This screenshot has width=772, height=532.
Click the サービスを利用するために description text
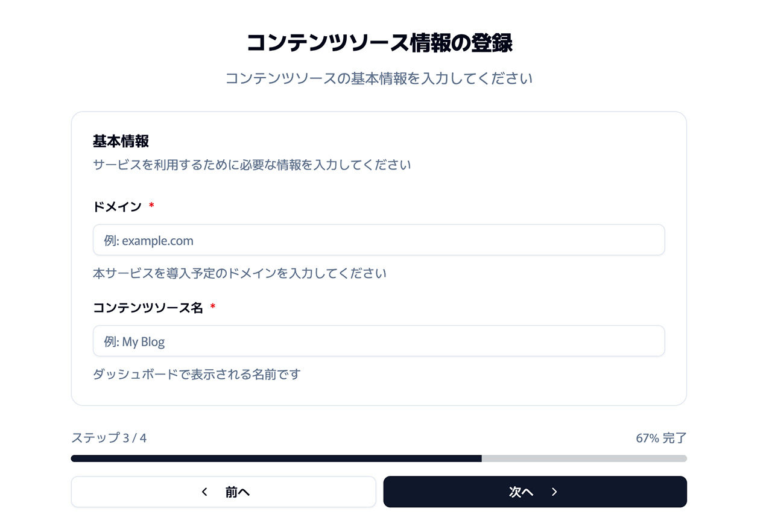pos(252,165)
